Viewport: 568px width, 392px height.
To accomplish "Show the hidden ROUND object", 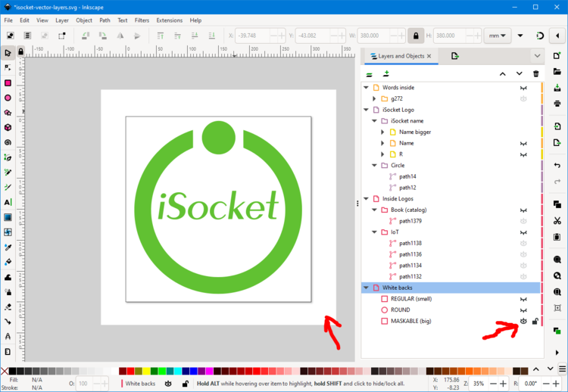I will click(523, 310).
